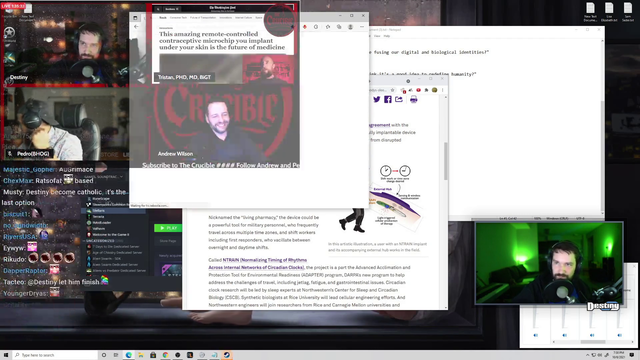Mute the rightmost channel in the volume mixer
This screenshot has height=360, width=640.
click(x=620, y=335)
